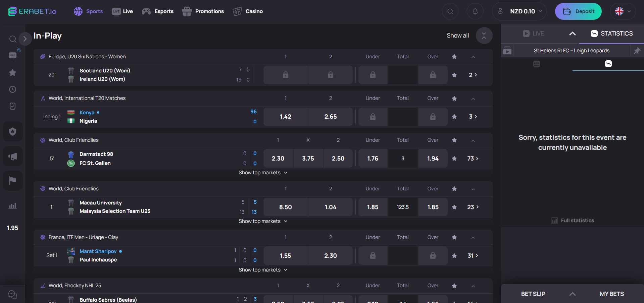Open the flag sidebar icon

click(x=13, y=181)
